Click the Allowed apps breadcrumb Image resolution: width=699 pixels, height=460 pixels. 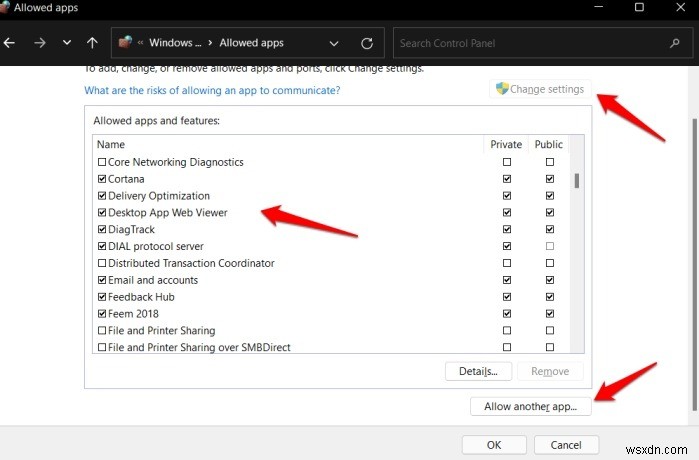click(x=252, y=43)
